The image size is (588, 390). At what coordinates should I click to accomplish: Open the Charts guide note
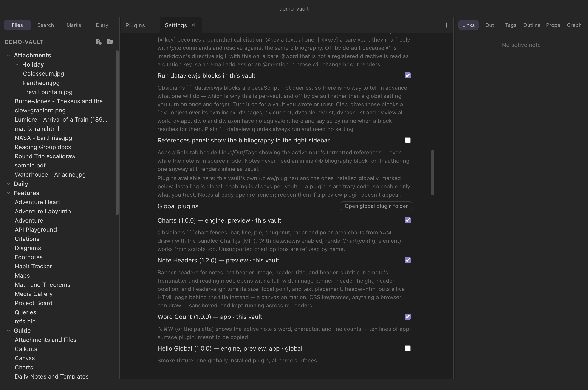(x=24, y=367)
